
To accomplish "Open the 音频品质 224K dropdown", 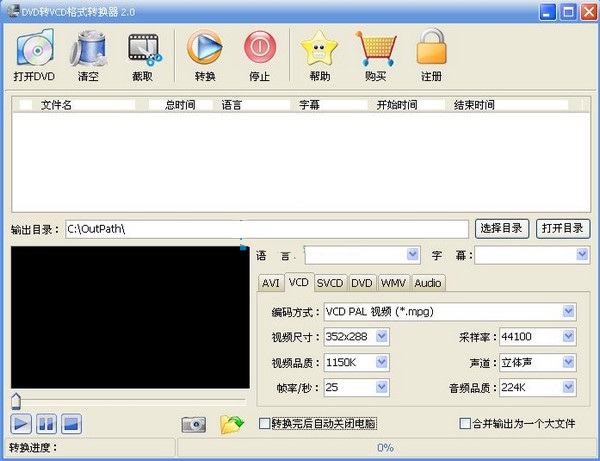I will 568,388.
